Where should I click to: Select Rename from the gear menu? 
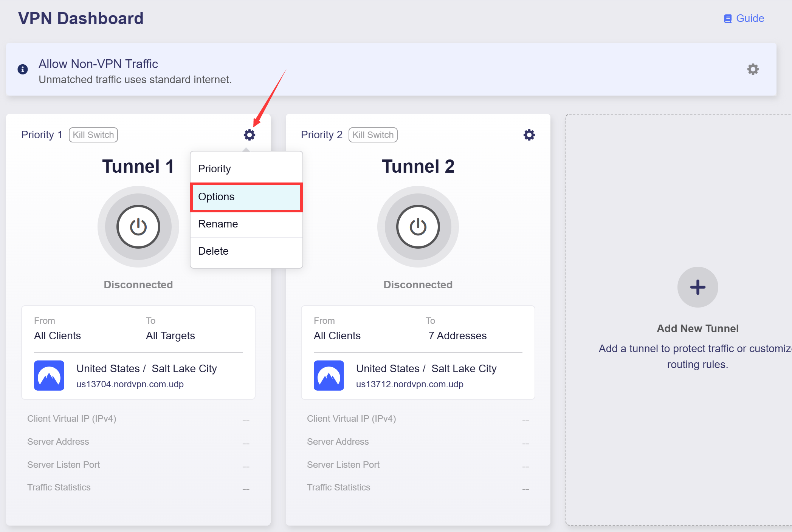coord(246,224)
